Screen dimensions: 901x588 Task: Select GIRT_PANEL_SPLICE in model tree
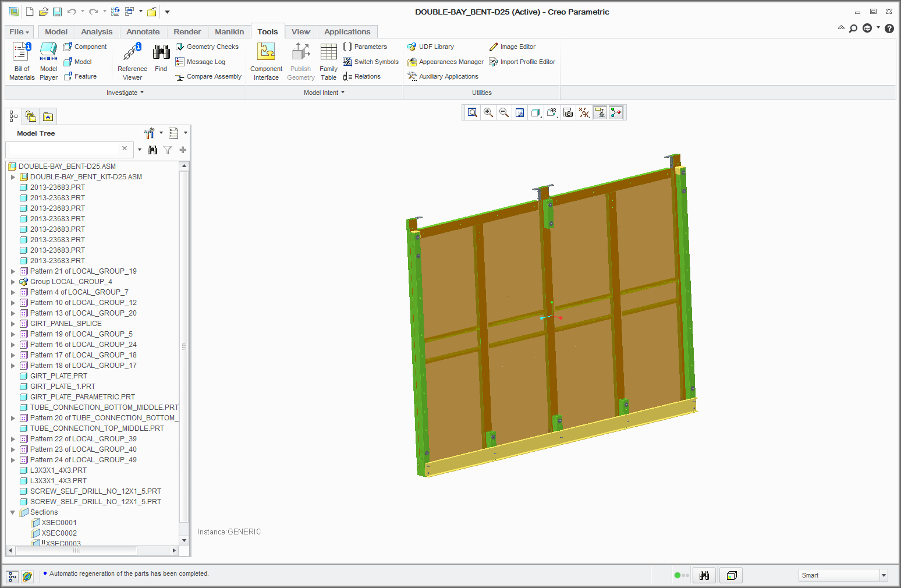pyautogui.click(x=66, y=324)
